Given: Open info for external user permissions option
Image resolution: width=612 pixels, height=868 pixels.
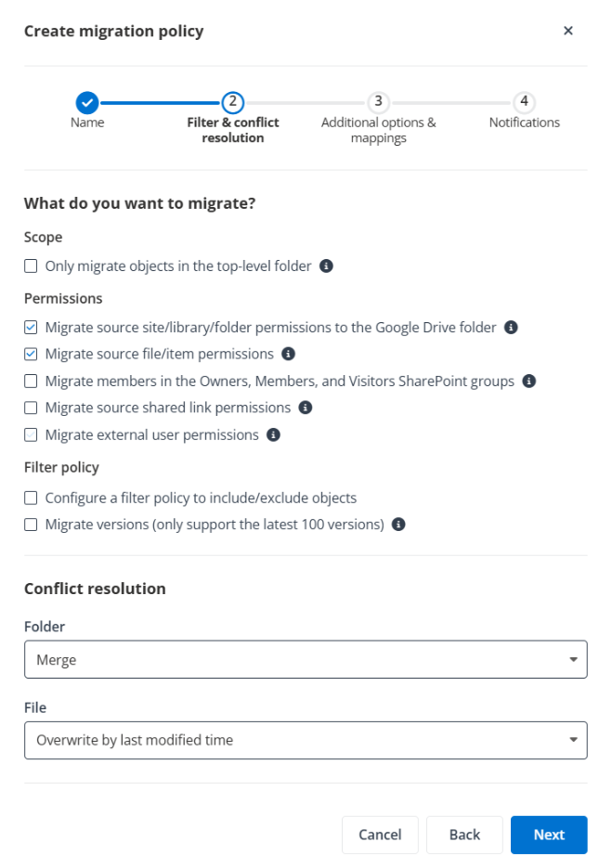Looking at the screenshot, I should (x=272, y=434).
